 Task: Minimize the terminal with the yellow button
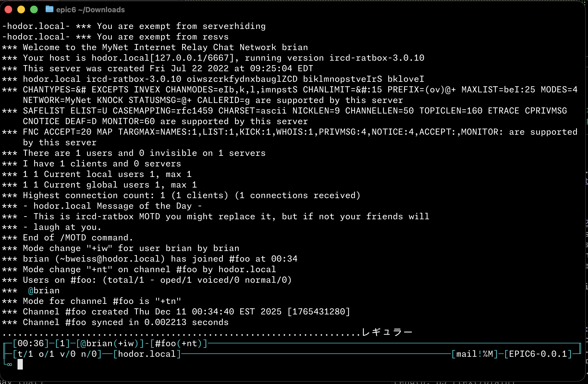click(21, 9)
